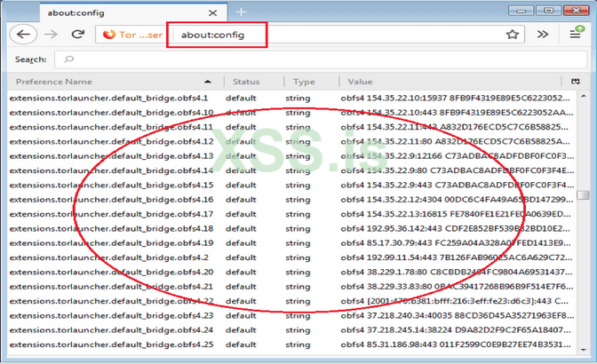Screen dimensions: 597x364
Task: Click the forward navigation arrow
Action: (x=51, y=35)
